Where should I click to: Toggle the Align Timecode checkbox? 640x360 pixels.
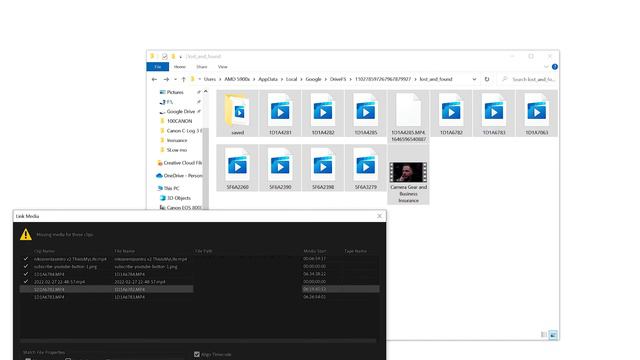point(197,354)
